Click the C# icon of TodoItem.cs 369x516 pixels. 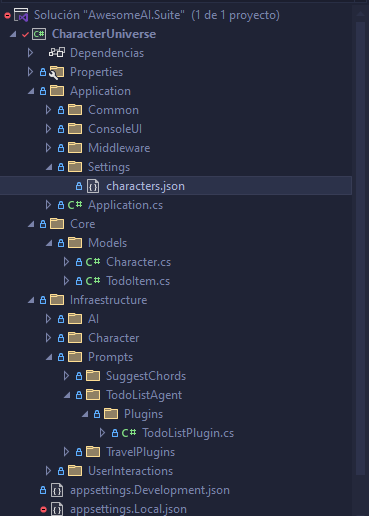pos(93,281)
